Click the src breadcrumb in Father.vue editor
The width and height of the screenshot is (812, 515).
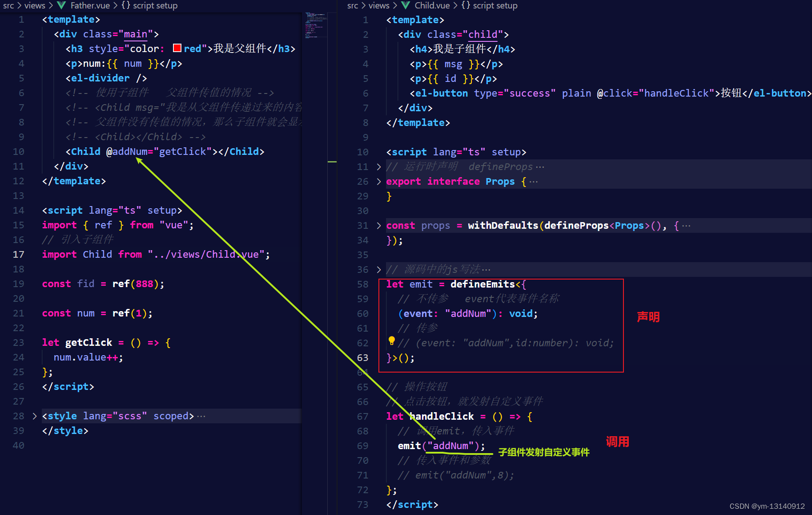tap(8, 5)
